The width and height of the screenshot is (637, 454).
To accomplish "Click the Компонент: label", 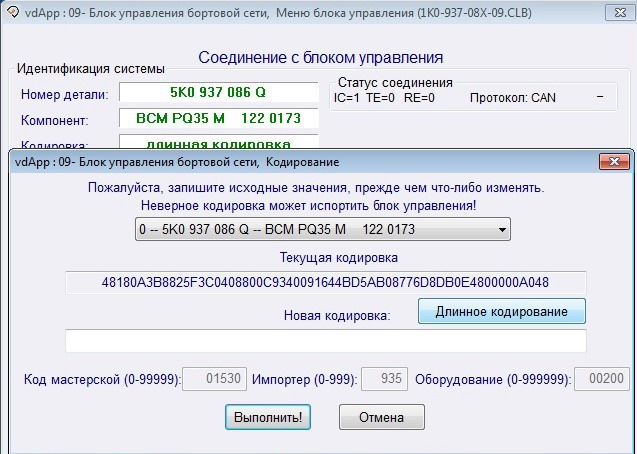I will pyautogui.click(x=54, y=121).
